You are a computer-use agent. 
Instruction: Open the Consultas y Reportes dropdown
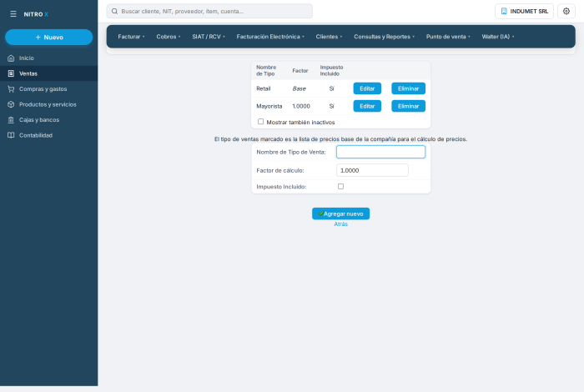tap(384, 37)
